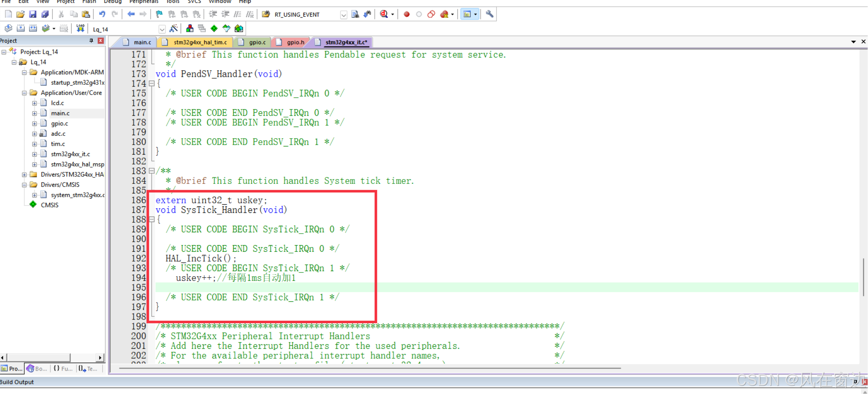Expand the main.c tree node

[34, 113]
